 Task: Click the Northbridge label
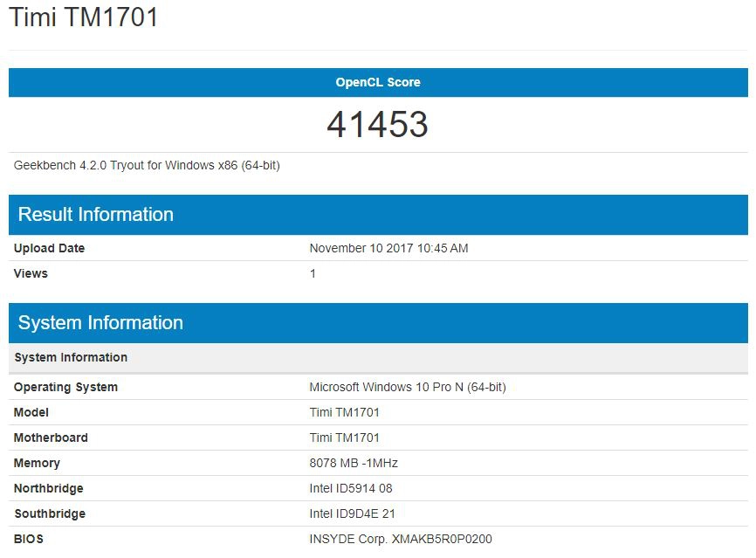[48, 488]
